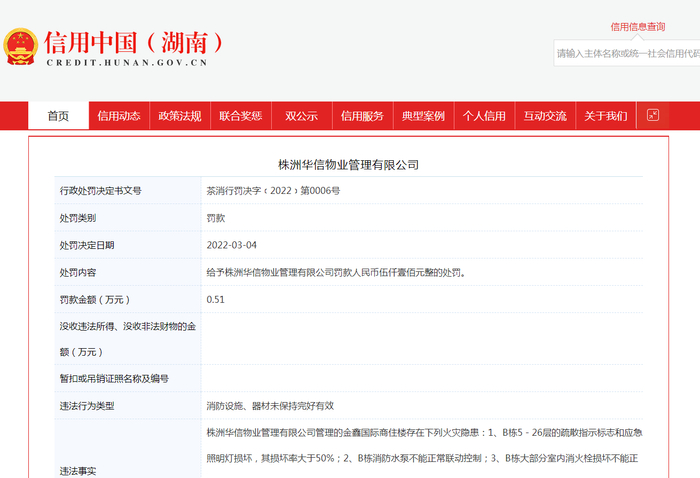The height and width of the screenshot is (478, 700).
Task: Open the 信用动态 menu item
Action: click(119, 116)
